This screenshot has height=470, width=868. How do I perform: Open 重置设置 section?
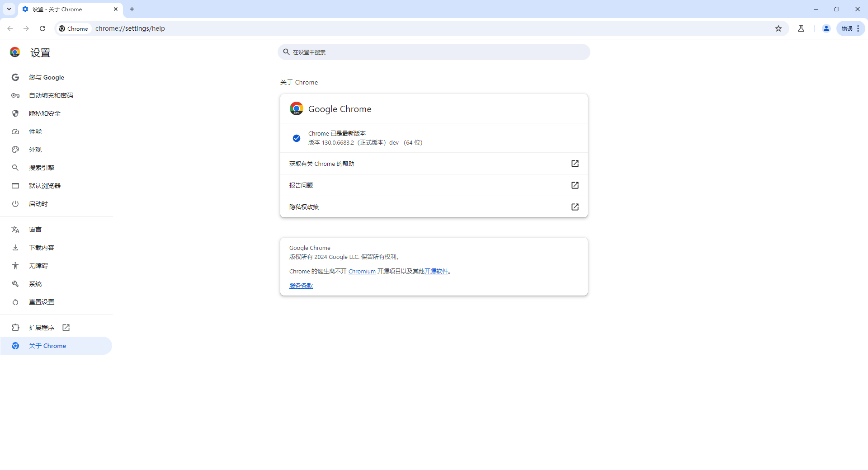pyautogui.click(x=56, y=302)
